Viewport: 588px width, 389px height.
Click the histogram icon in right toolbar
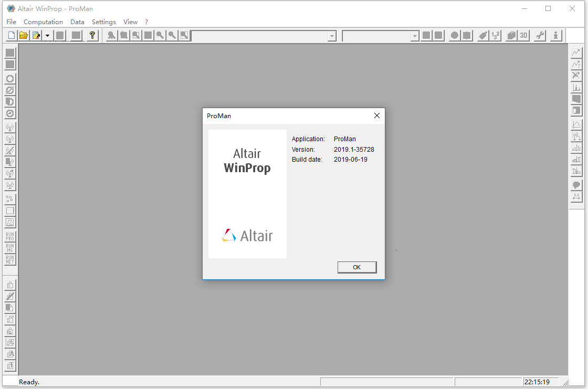click(x=576, y=87)
